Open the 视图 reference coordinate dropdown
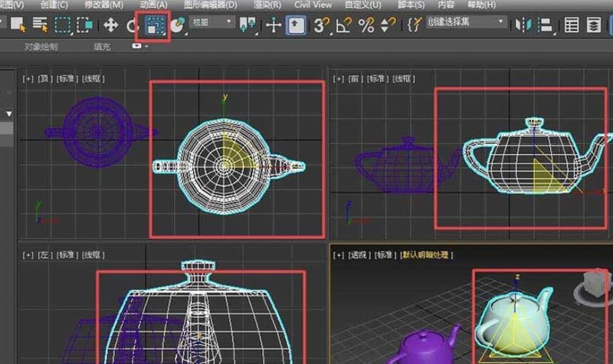 click(x=212, y=22)
